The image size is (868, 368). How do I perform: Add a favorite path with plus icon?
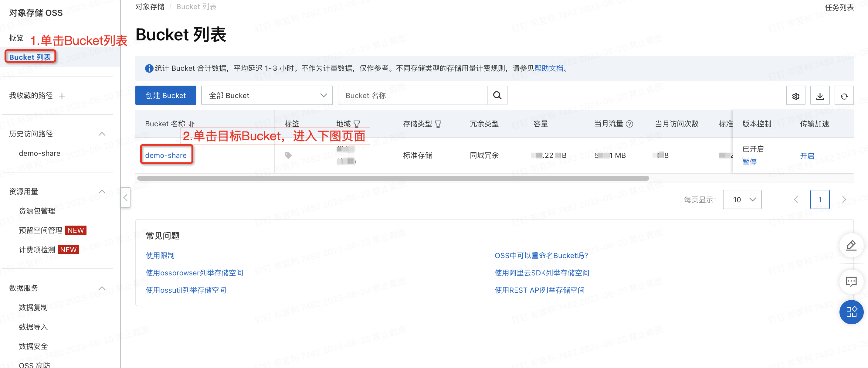point(62,96)
